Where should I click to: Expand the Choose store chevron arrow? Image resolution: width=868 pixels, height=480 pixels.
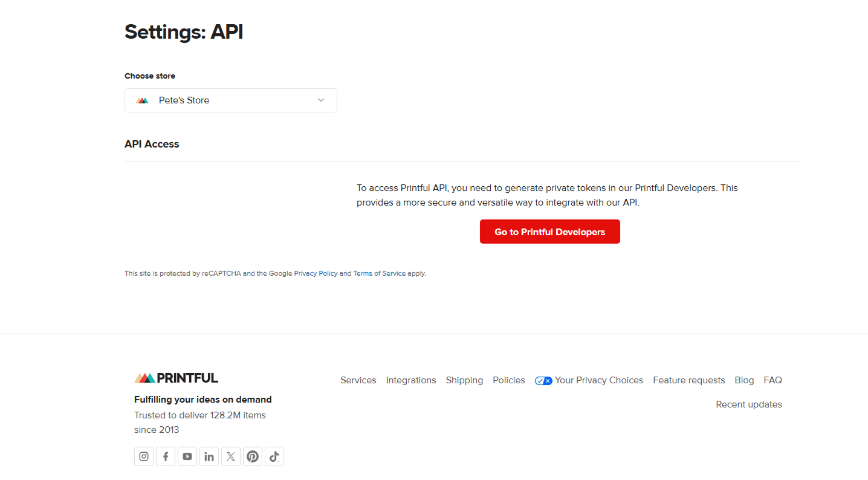[321, 100]
